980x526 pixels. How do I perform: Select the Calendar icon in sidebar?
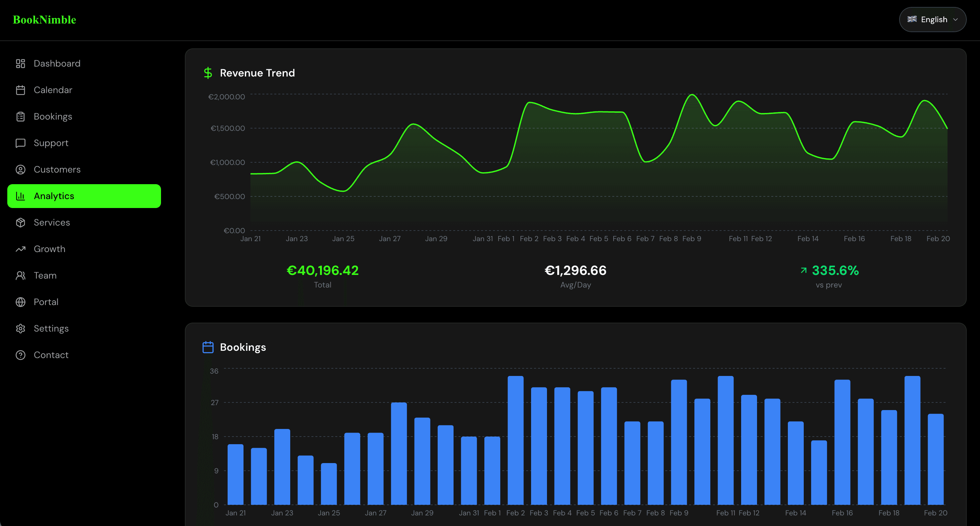tap(21, 90)
